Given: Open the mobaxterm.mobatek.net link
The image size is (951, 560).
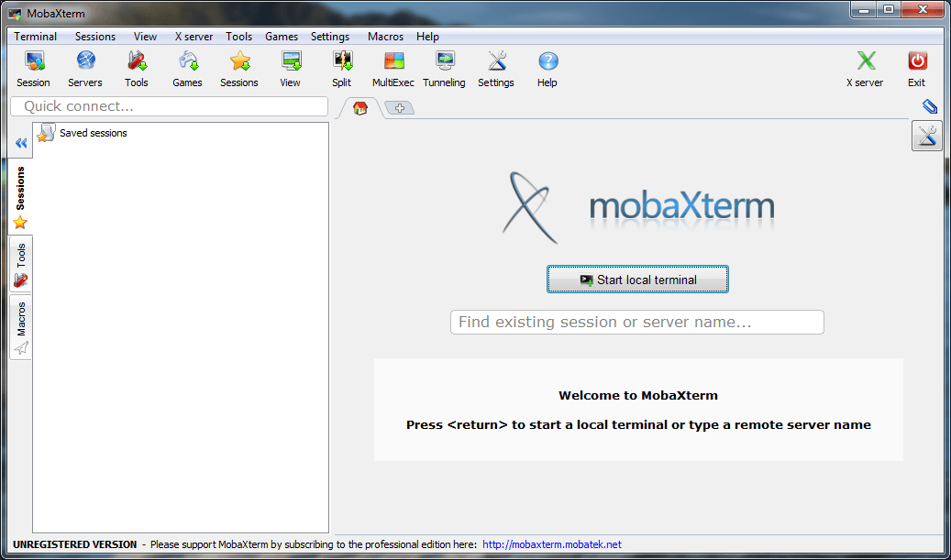Looking at the screenshot, I should point(552,544).
